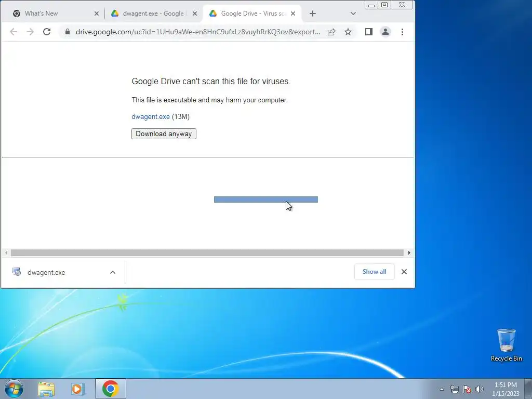Close the dwagent.exe - Google tab
Screen dimensions: 532x399
tap(195, 14)
